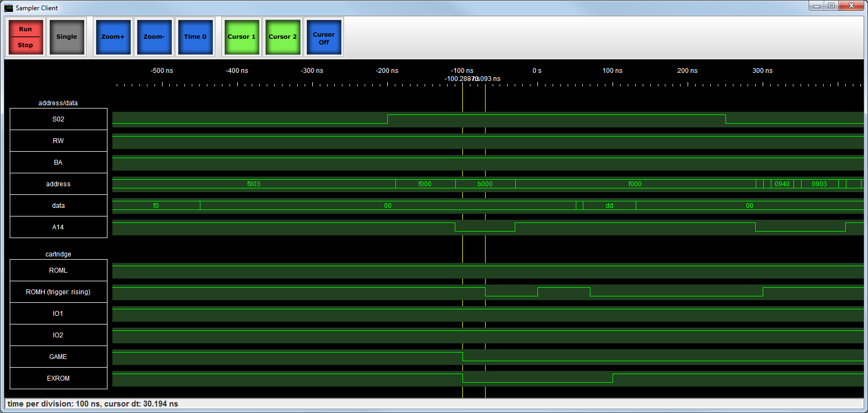The height and width of the screenshot is (413, 868).
Task: Click the ROMH trigger rising label
Action: tap(58, 292)
